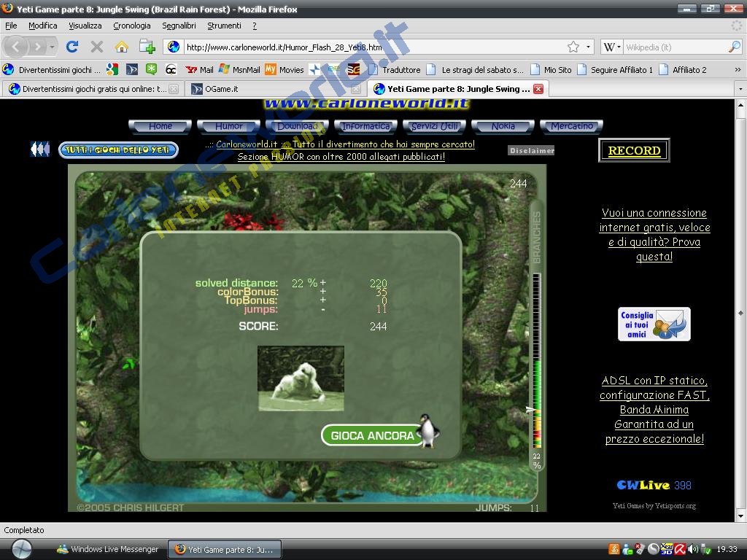Open the Cronologia menu

132,26
